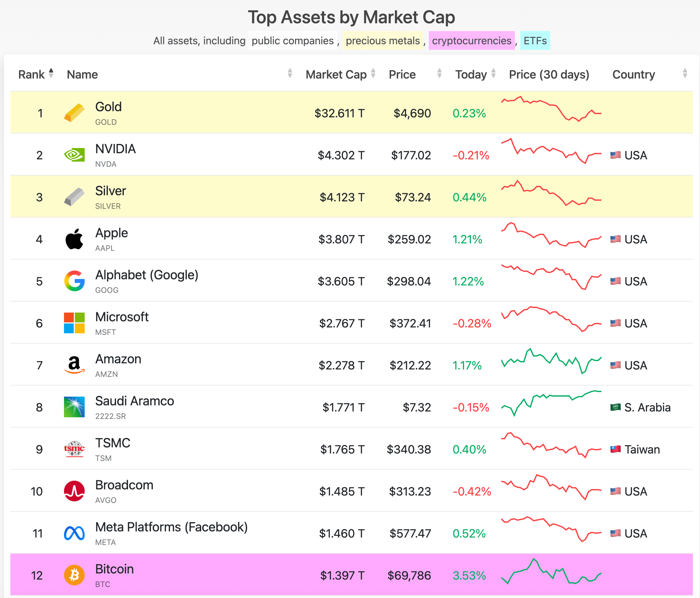Toggle the ETFs filter
Viewport: 700px width, 598px height.
[x=535, y=40]
